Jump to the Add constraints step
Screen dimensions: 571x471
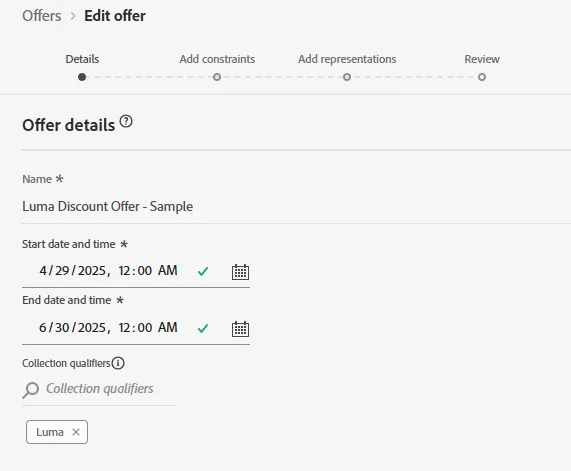pos(217,59)
